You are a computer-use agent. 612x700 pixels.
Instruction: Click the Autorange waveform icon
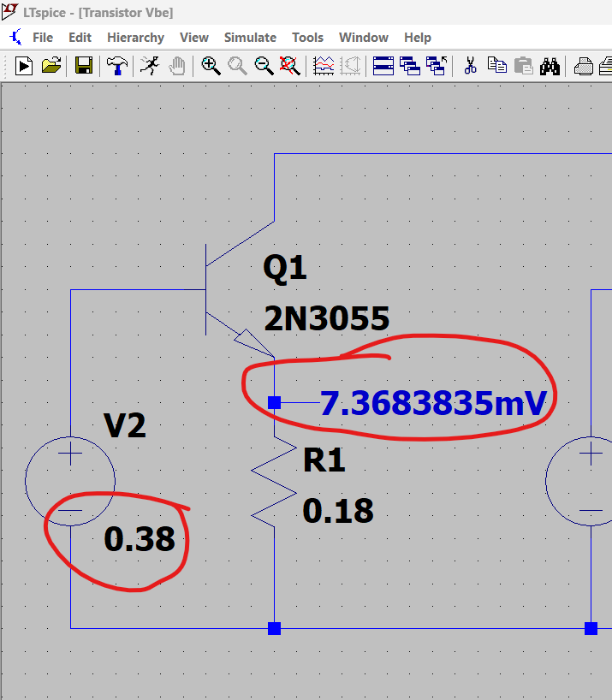[324, 66]
